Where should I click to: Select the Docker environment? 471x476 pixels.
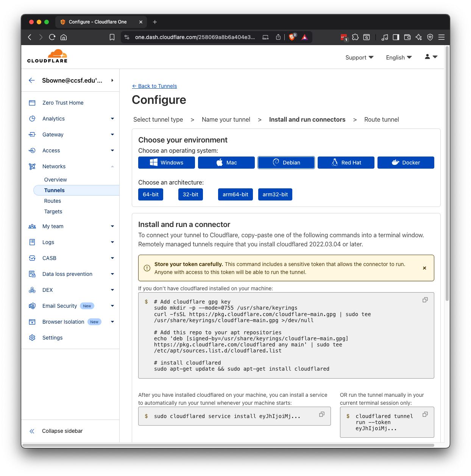pos(406,163)
